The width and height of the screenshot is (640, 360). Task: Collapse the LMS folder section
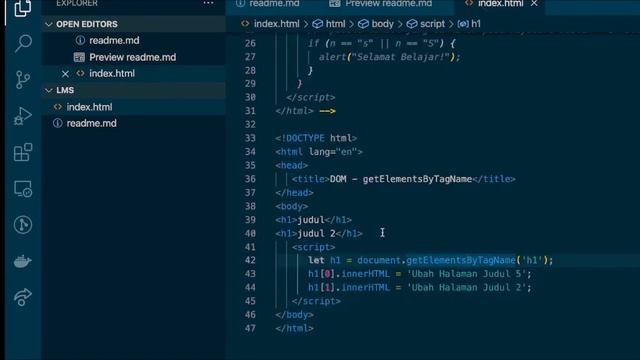134,90
